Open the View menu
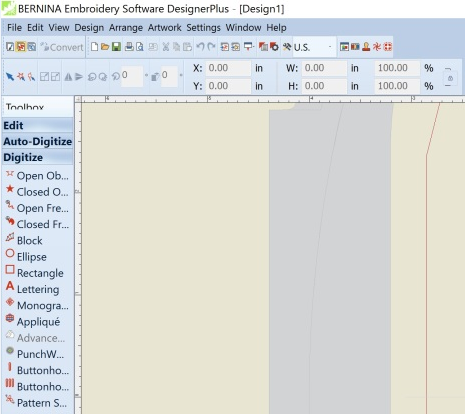 [x=59, y=28]
